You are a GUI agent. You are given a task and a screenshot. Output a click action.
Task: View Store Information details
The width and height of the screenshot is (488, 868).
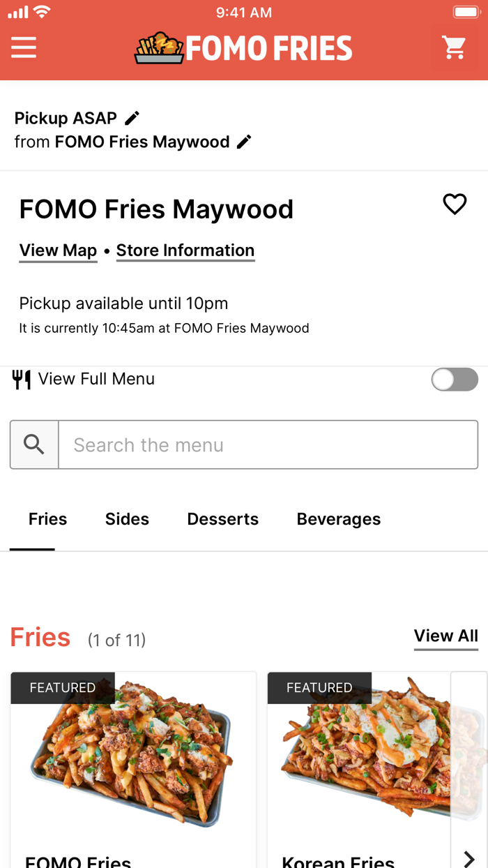tap(185, 250)
